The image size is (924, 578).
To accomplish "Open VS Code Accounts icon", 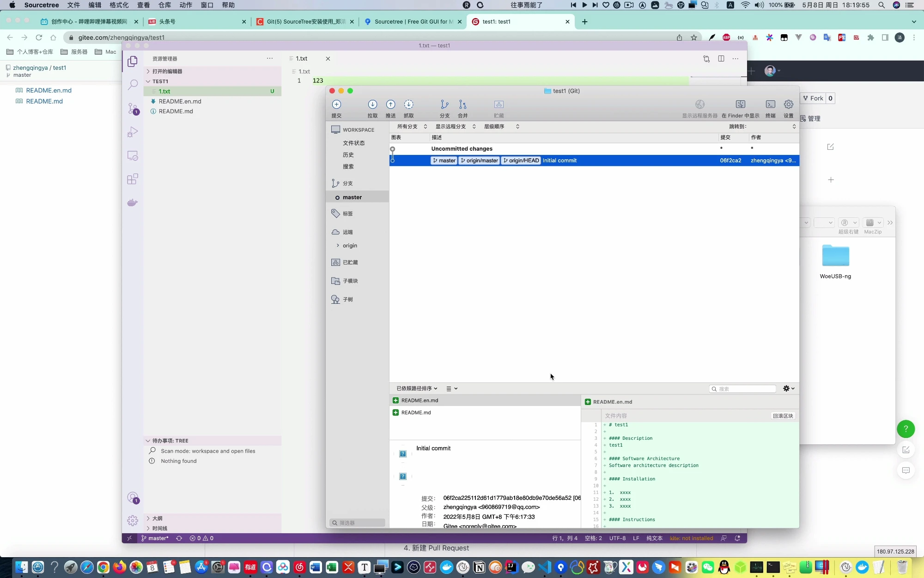I will point(133,498).
